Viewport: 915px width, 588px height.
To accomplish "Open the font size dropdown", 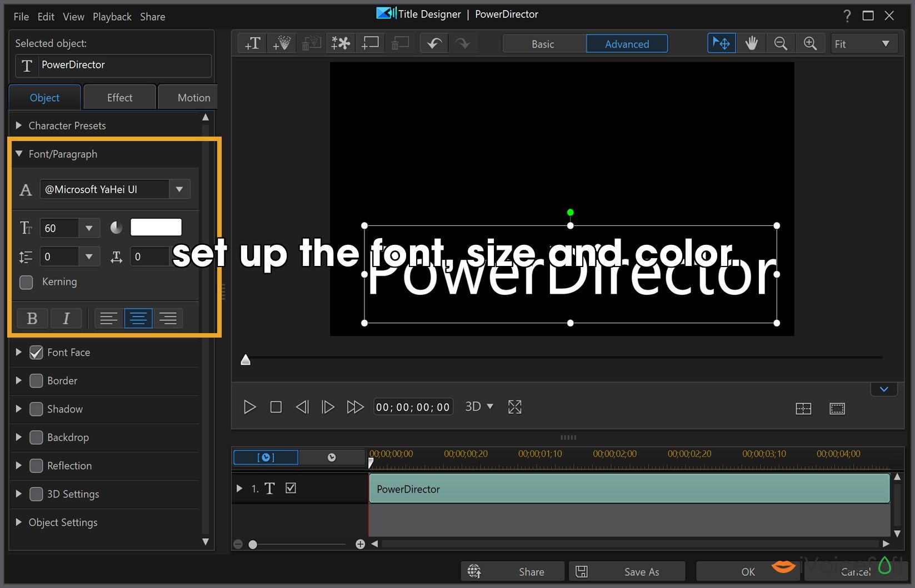I will point(89,228).
